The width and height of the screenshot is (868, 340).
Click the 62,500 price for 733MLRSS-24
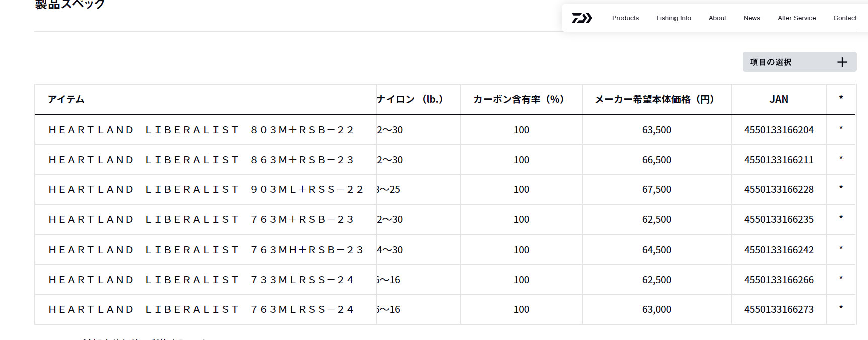tap(656, 280)
